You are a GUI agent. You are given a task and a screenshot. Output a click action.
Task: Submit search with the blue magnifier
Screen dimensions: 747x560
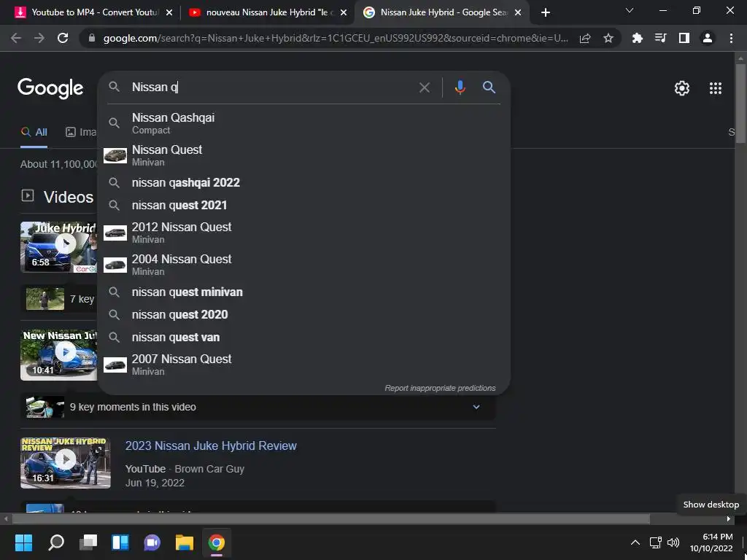pyautogui.click(x=489, y=87)
